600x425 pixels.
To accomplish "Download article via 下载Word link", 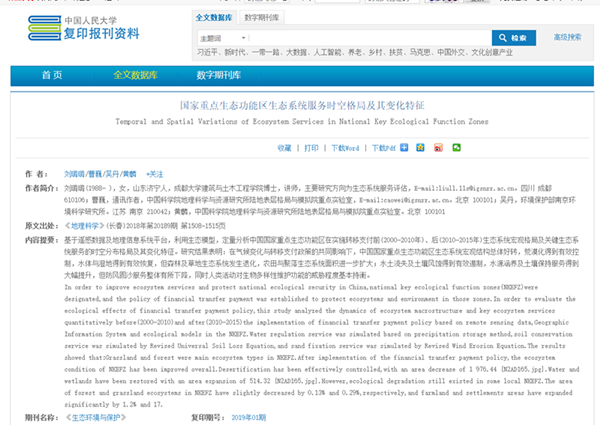I will [x=346, y=147].
